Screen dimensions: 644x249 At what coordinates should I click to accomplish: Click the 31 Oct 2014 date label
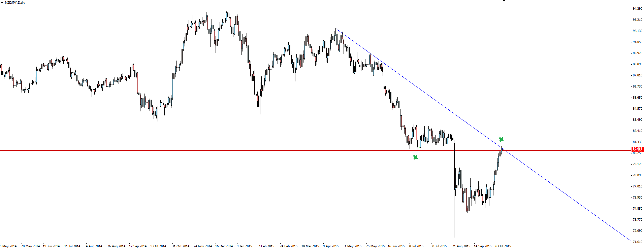point(181,246)
